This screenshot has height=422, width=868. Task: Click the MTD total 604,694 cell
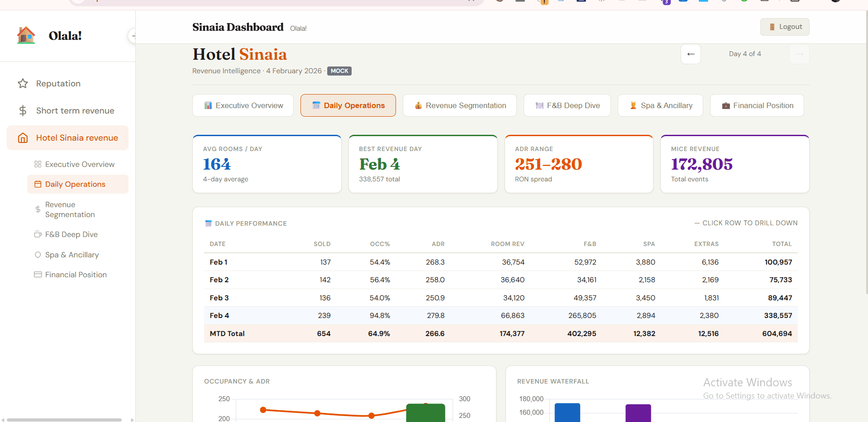click(777, 333)
